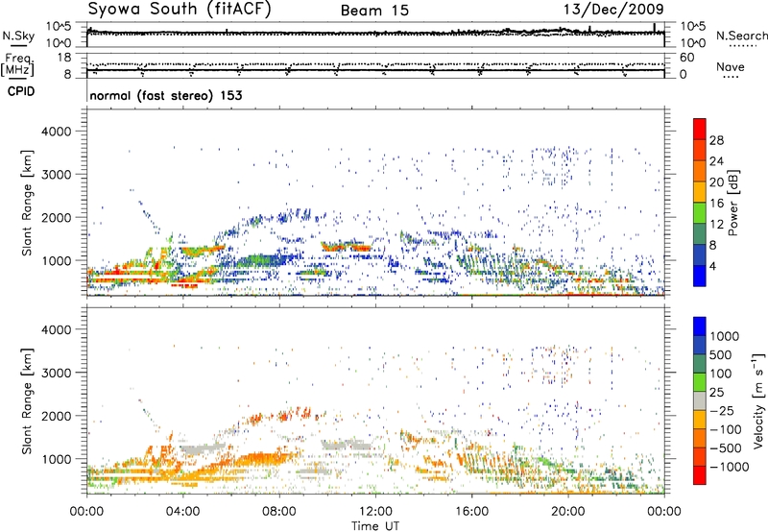The height and width of the screenshot is (532, 768).
Task: Select the 'Power [dB]' colorbar title
Action: [733, 203]
